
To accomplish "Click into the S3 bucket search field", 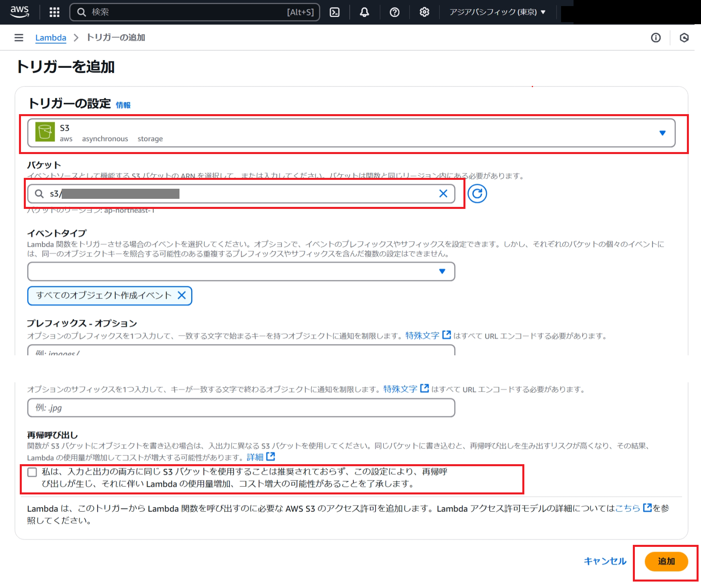I will (241, 194).
